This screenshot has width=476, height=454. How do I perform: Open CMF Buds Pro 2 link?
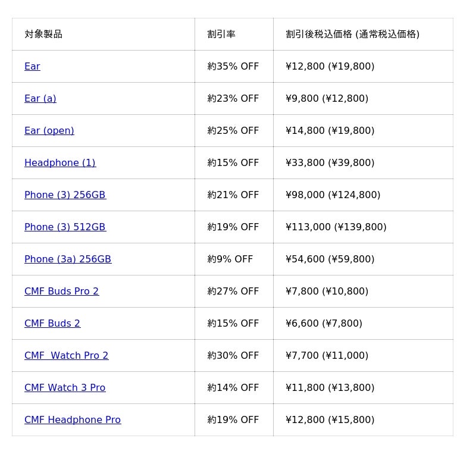(62, 292)
